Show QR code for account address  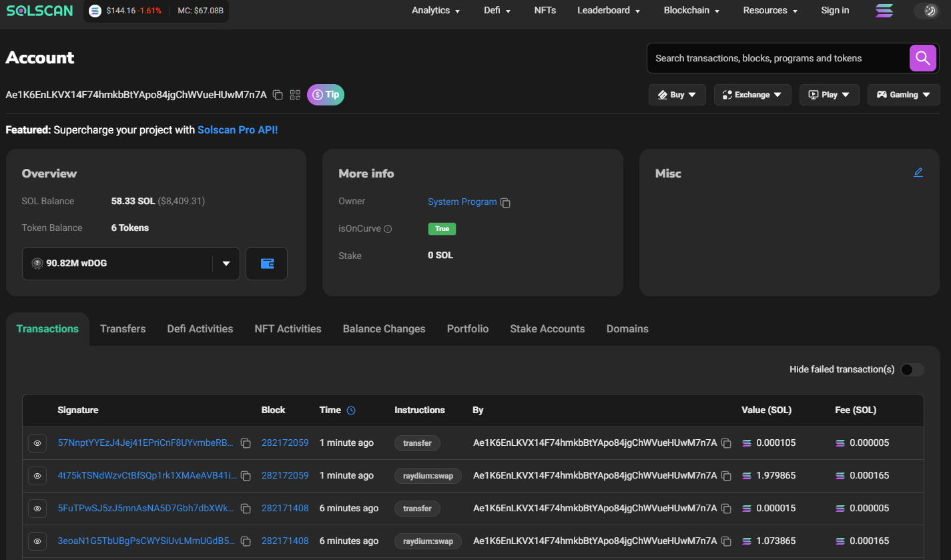[x=295, y=95]
